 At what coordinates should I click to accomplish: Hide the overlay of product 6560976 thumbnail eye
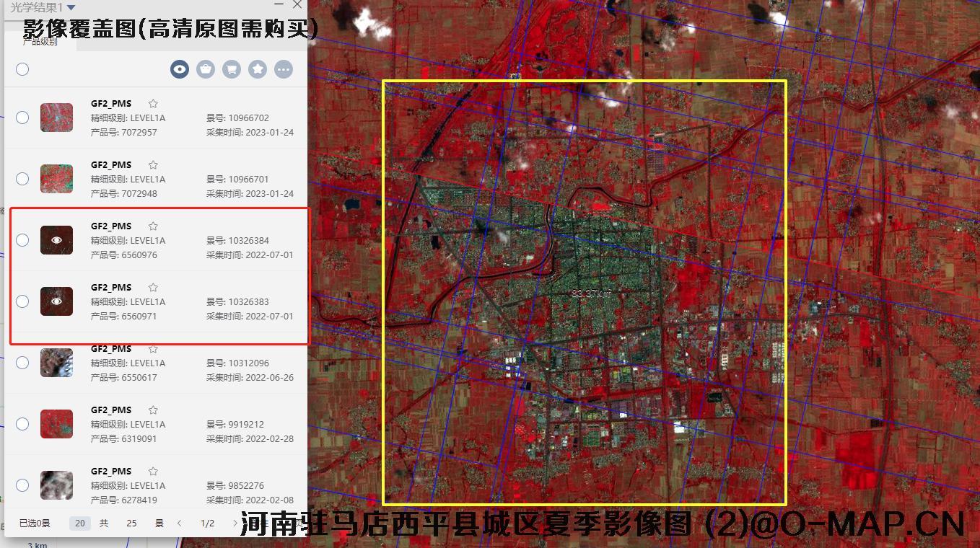[56, 240]
